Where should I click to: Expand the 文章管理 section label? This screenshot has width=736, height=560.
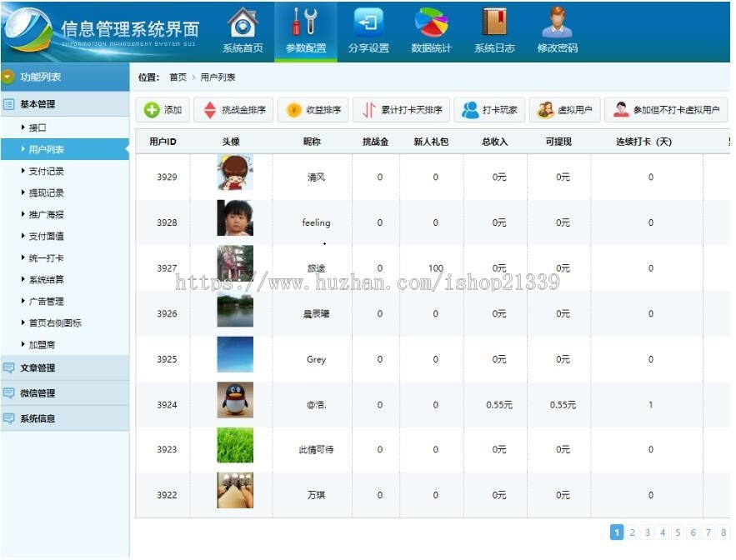point(38,367)
